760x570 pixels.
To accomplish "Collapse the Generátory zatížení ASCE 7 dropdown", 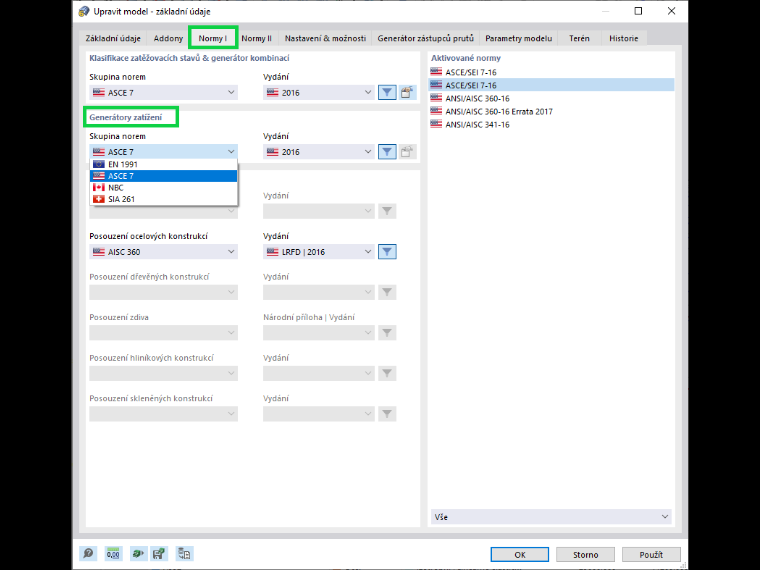I will [x=164, y=152].
